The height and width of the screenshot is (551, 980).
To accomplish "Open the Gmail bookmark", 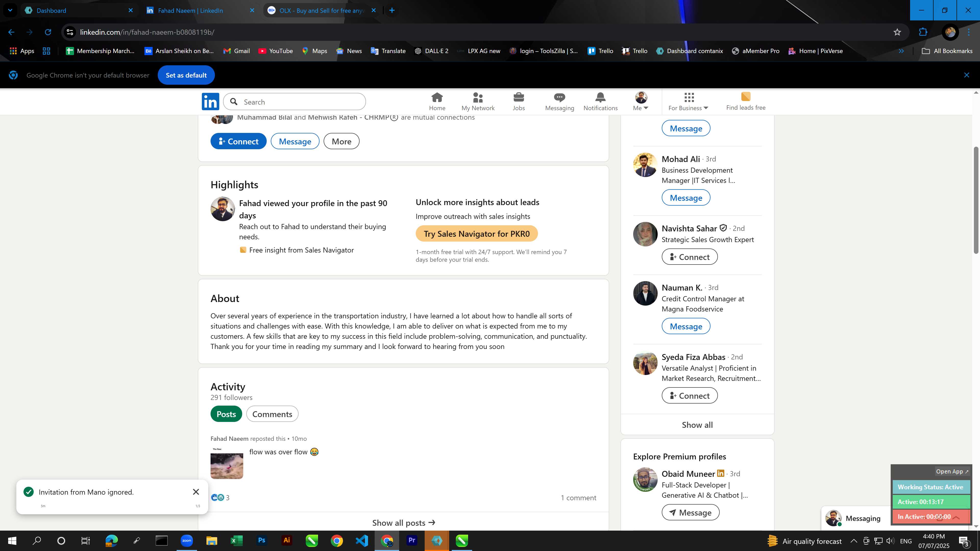I will coord(236,51).
